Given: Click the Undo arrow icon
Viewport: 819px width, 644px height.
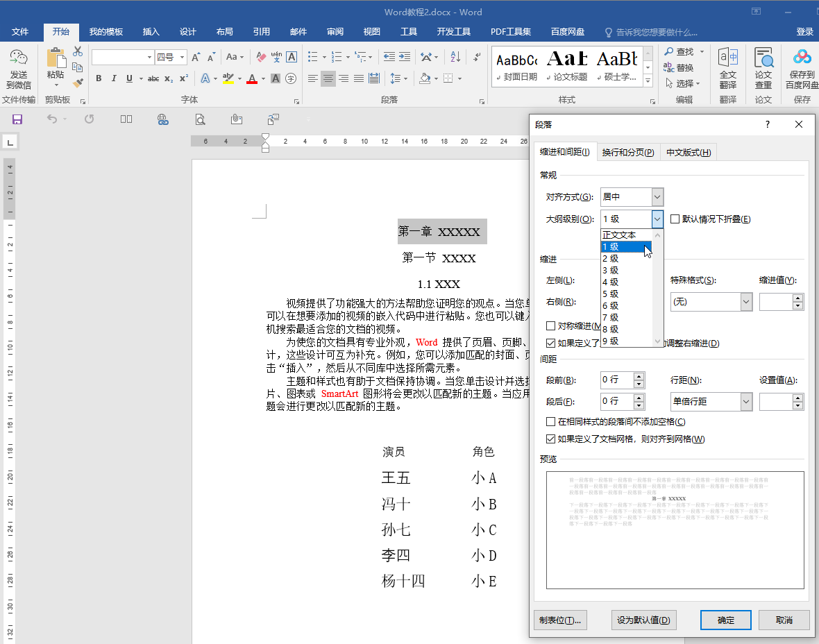Looking at the screenshot, I should click(52, 119).
